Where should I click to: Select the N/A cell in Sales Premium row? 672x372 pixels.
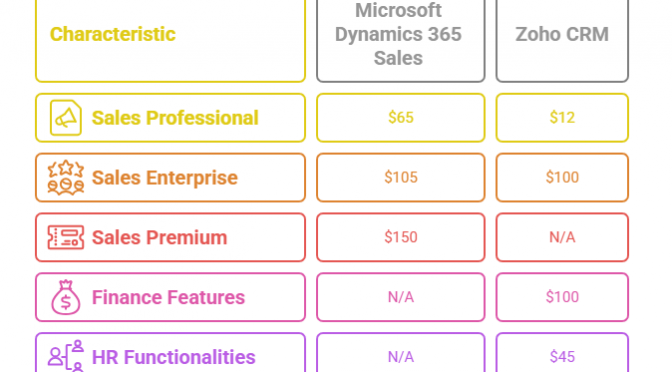coord(562,237)
